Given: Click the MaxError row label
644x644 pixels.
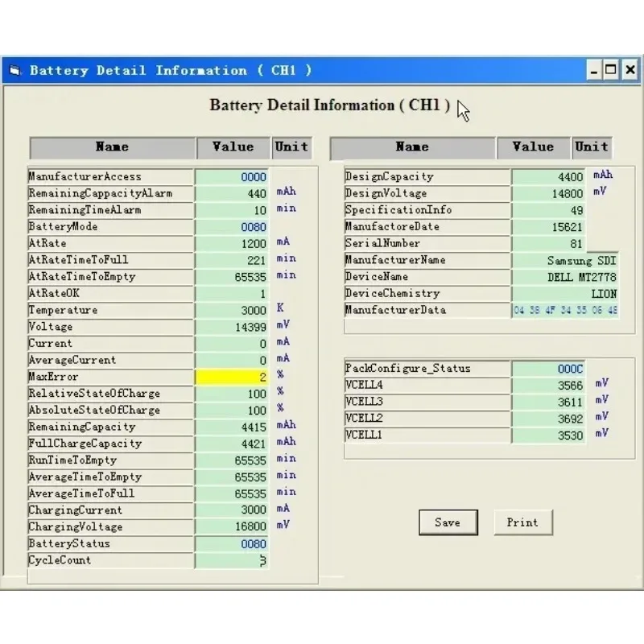Looking at the screenshot, I should point(110,377).
